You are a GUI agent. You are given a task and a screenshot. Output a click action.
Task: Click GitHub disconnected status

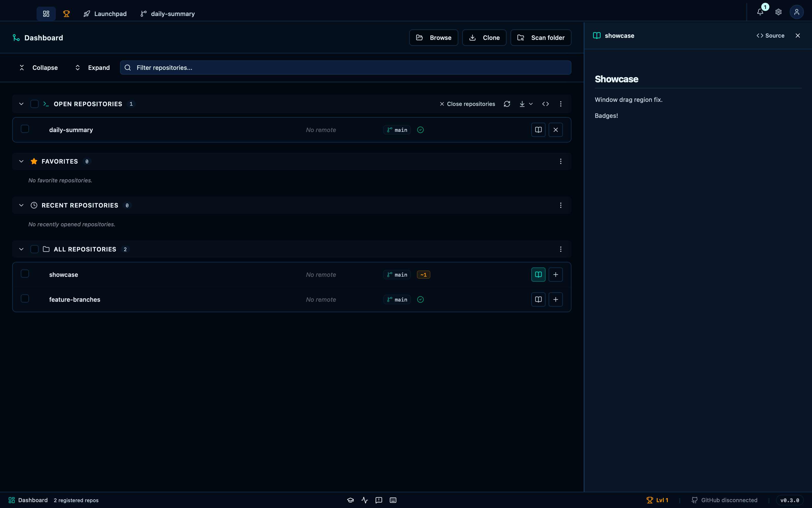[x=724, y=500]
